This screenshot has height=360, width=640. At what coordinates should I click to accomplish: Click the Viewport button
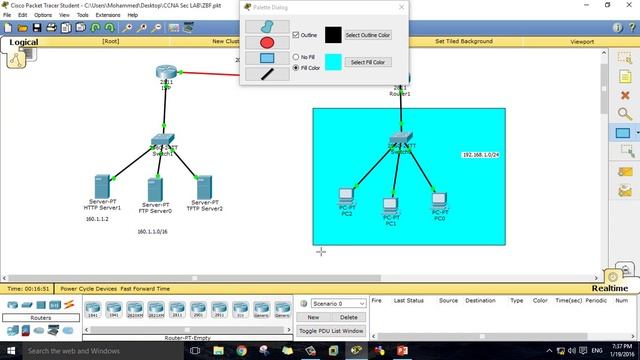(x=582, y=42)
